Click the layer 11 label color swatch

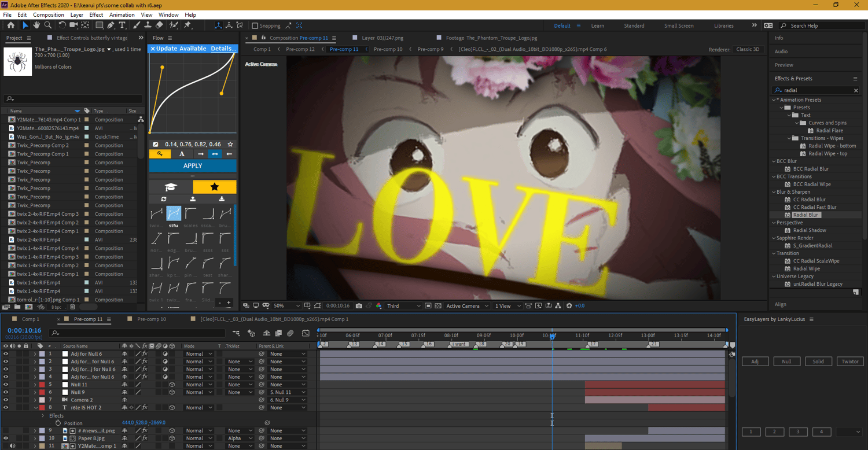click(x=42, y=446)
